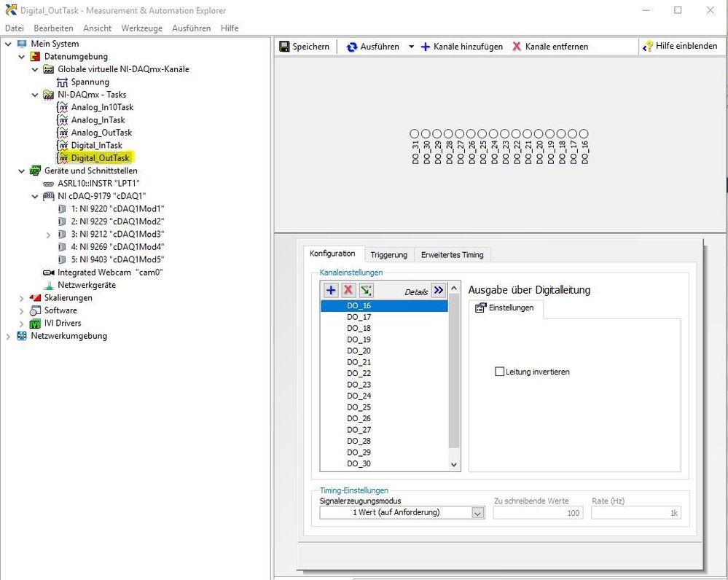This screenshot has width=728, height=580.
Task: Select the Digital_InTask task
Action: click(x=96, y=145)
